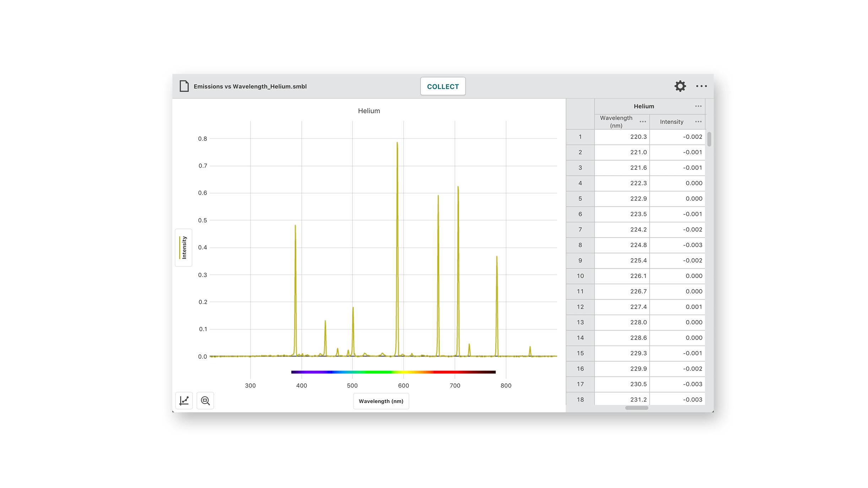
Task: Select row 10 header in data table
Action: click(x=580, y=276)
